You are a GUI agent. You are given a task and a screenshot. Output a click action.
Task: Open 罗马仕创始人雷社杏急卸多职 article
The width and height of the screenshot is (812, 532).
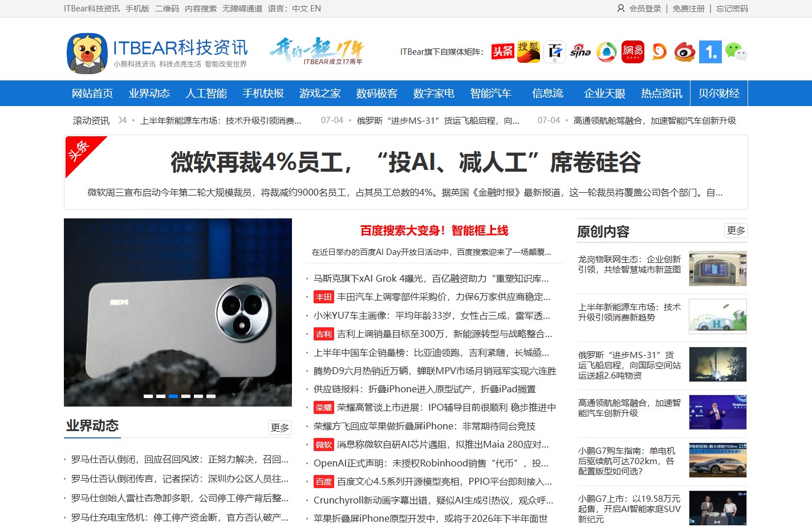pyautogui.click(x=180, y=498)
